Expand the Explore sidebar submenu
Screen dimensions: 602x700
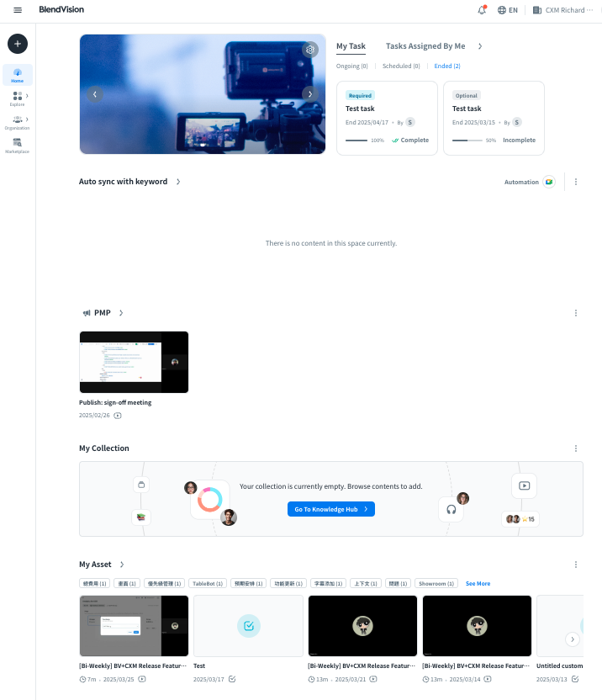pyautogui.click(x=27, y=96)
